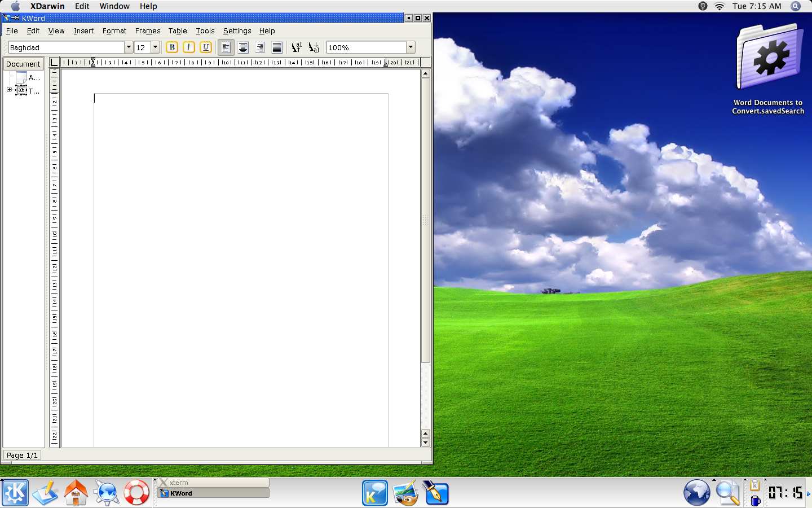812x508 pixels.
Task: Click the vertical scrollbar bottom down arrow
Action: (426, 443)
